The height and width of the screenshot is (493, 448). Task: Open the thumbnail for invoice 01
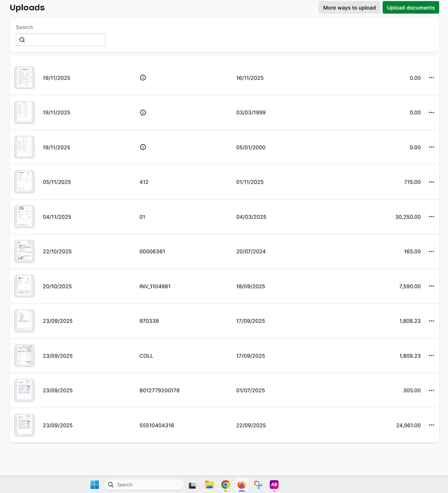pyautogui.click(x=25, y=217)
